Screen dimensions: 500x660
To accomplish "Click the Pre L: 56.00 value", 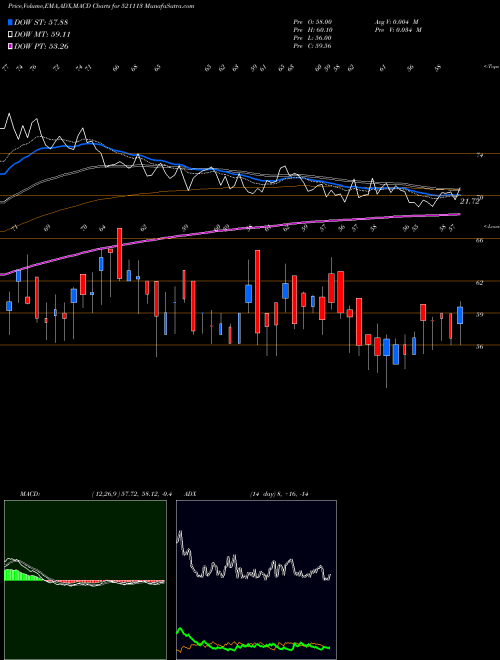I will (313, 38).
